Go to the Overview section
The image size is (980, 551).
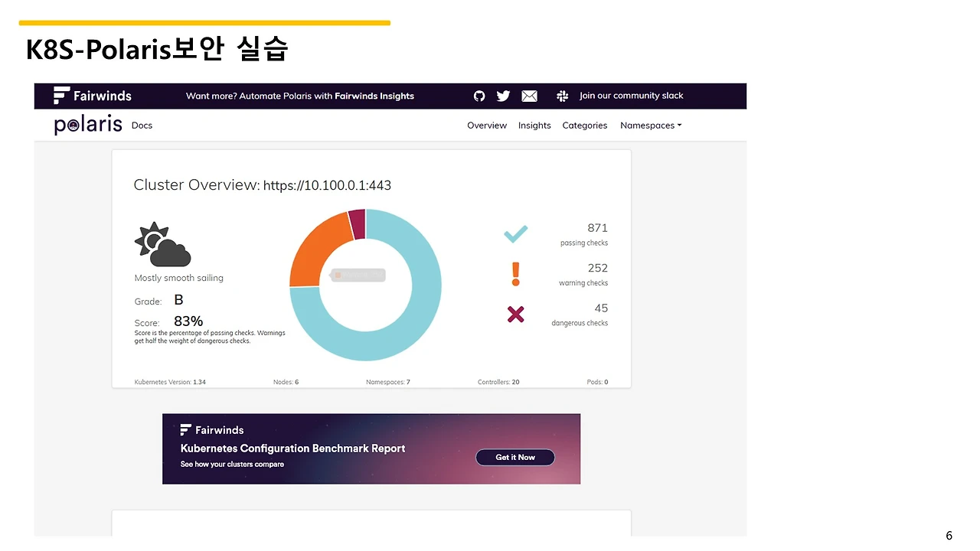(487, 126)
